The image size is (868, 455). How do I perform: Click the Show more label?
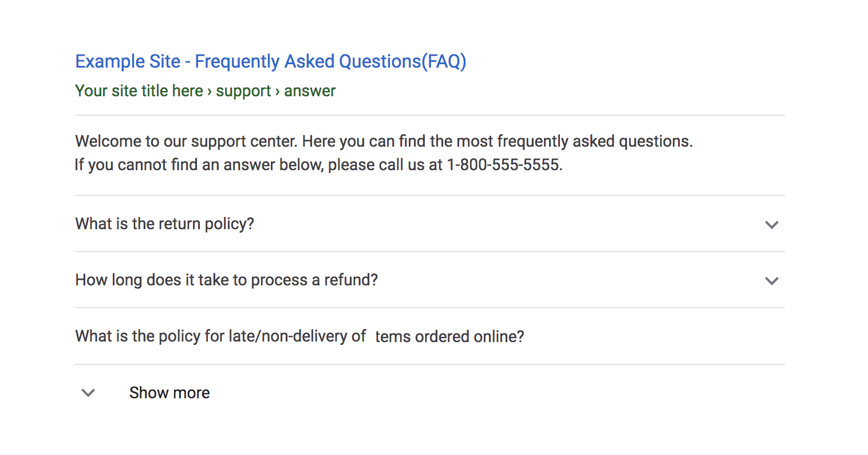click(x=169, y=393)
